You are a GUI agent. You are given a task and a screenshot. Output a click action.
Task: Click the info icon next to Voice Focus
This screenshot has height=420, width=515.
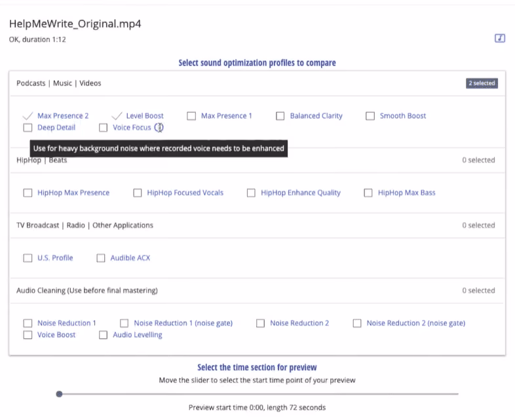159,127
